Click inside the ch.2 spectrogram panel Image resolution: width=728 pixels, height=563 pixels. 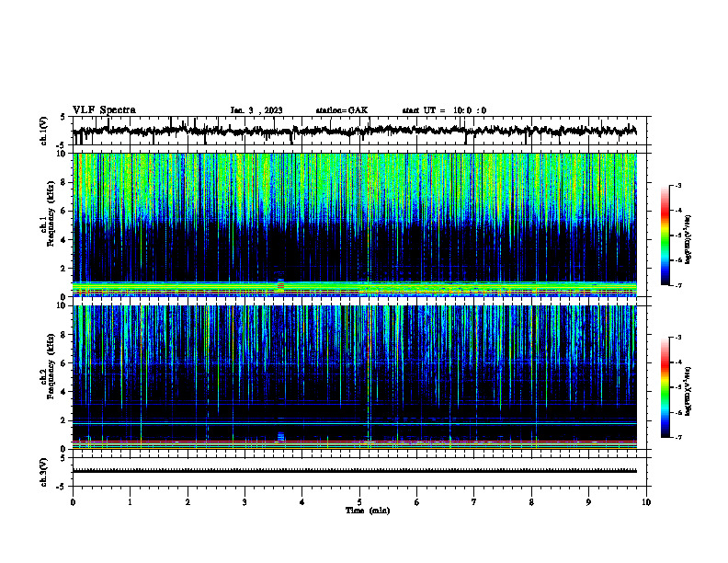355,377
